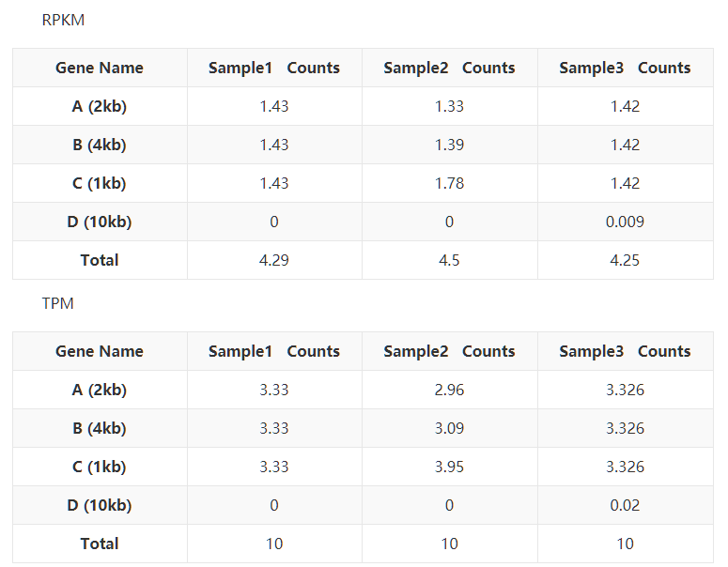Click the TPM heading text
Image resolution: width=728 pixels, height=567 pixels.
pos(57,303)
